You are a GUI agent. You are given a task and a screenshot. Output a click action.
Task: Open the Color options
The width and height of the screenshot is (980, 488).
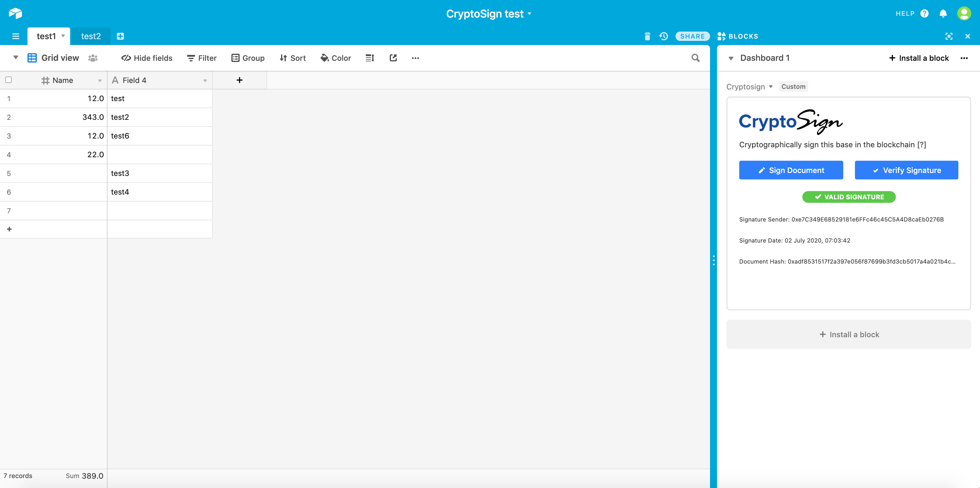tap(335, 58)
